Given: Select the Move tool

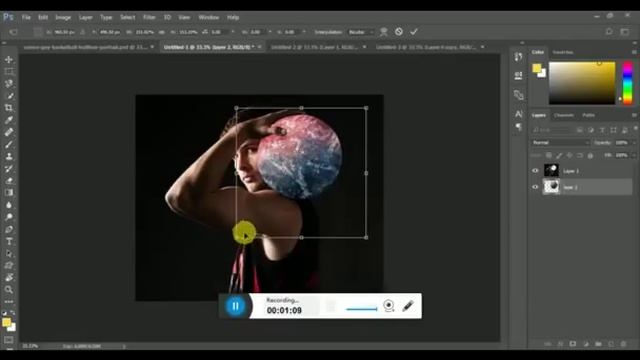Looking at the screenshot, I should pyautogui.click(x=9, y=60).
